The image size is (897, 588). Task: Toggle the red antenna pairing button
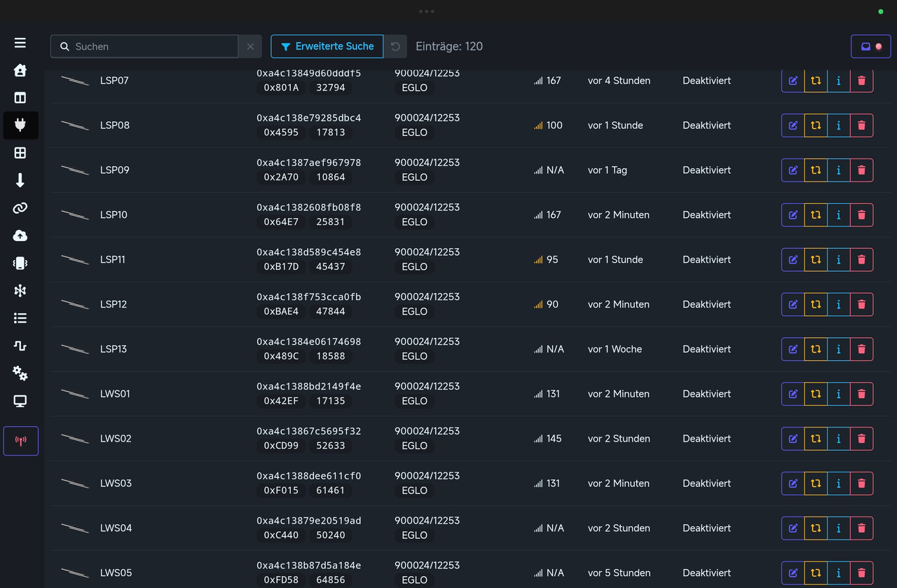[21, 441]
